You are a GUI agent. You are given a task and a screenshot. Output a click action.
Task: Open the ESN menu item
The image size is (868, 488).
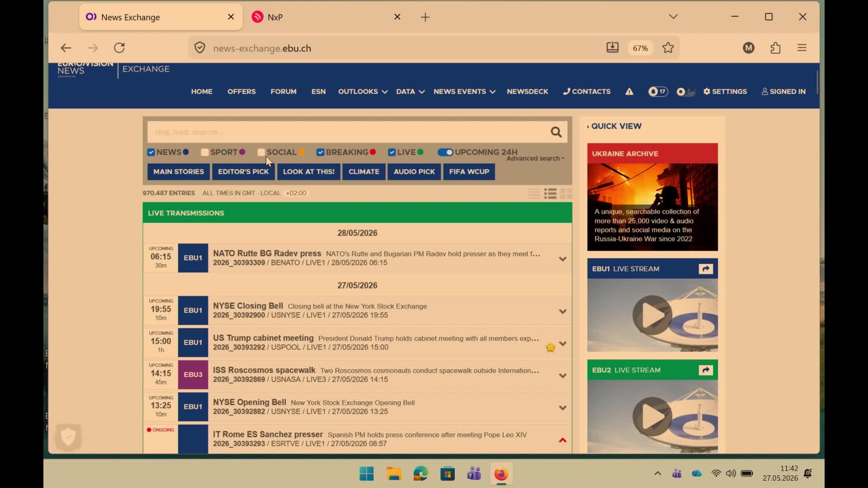[x=318, y=92]
